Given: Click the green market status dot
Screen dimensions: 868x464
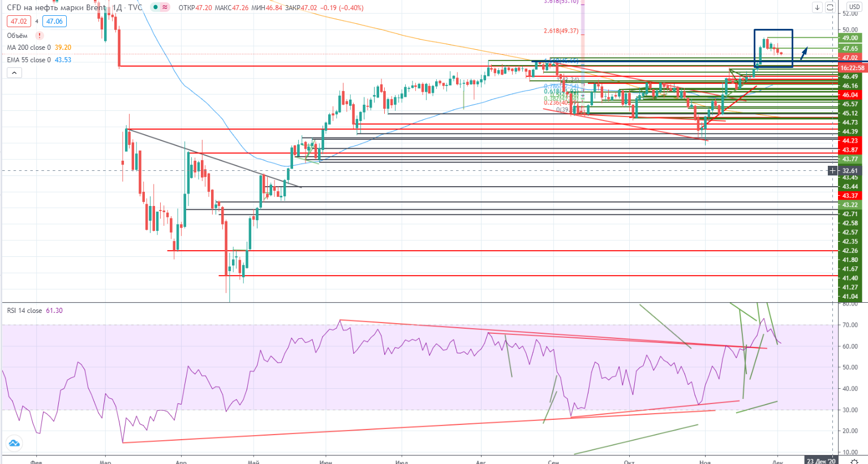Looking at the screenshot, I should 155,7.
